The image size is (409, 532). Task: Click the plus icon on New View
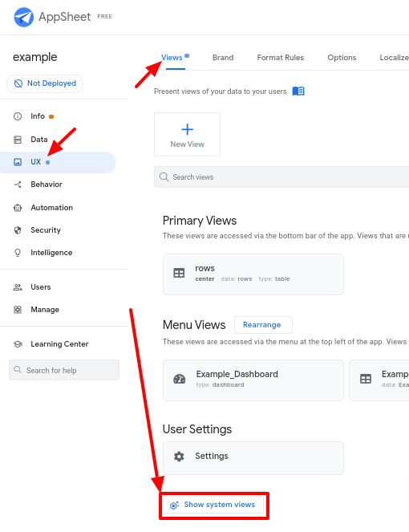(187, 129)
